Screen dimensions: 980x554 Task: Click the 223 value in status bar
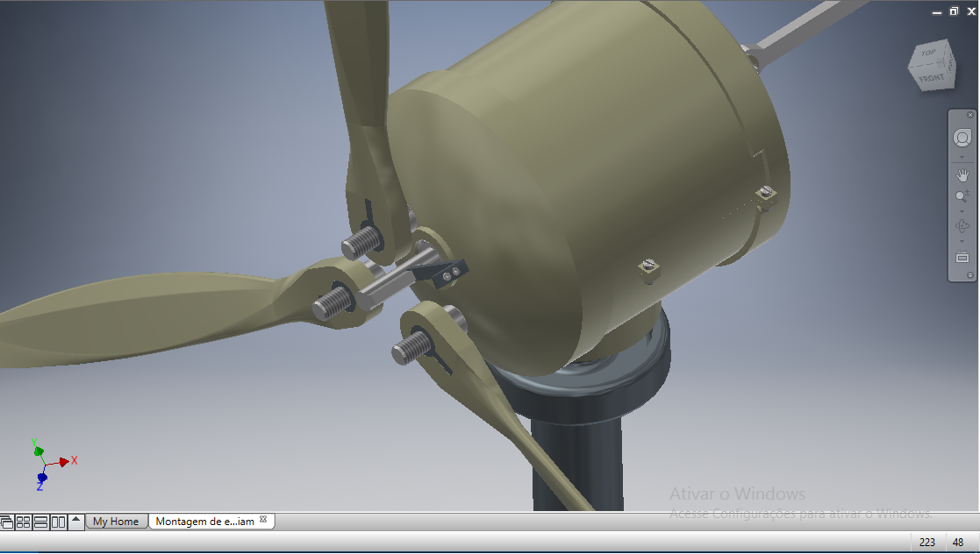click(927, 542)
